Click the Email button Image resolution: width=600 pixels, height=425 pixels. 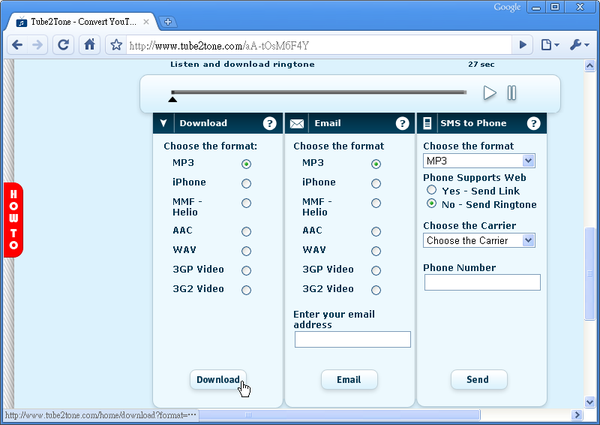(349, 379)
